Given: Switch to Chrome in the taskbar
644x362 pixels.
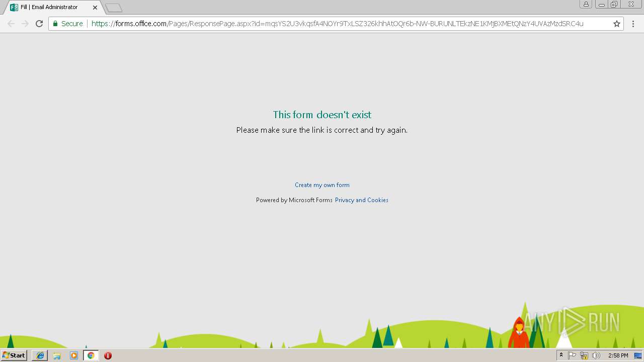Looking at the screenshot, I should coord(91,355).
